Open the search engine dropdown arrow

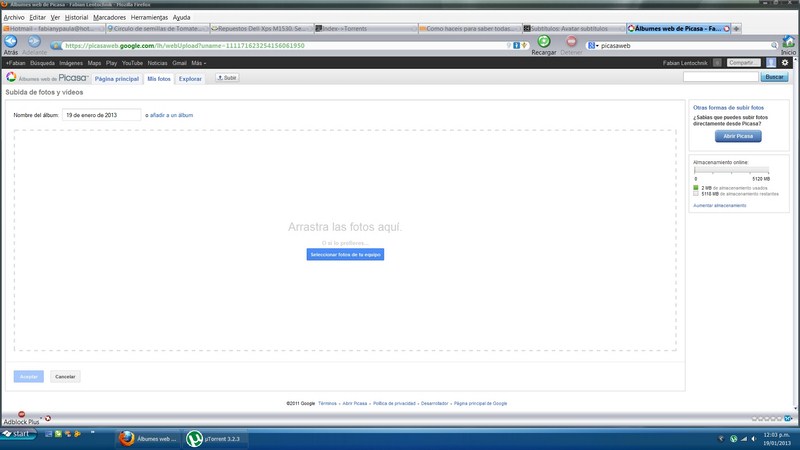pos(597,46)
